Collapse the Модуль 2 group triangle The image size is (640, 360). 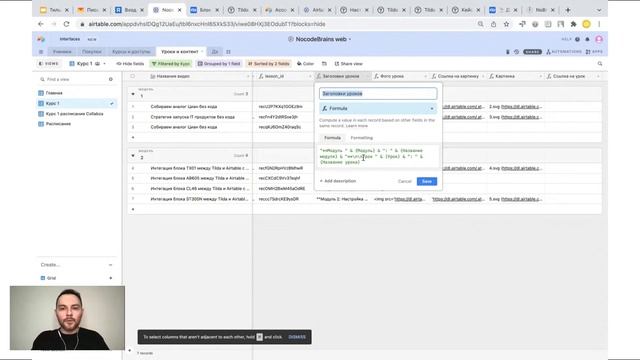[133, 156]
